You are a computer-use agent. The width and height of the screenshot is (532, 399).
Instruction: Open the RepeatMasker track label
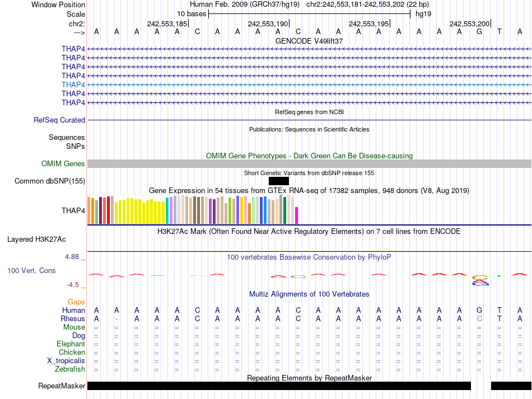(x=62, y=386)
